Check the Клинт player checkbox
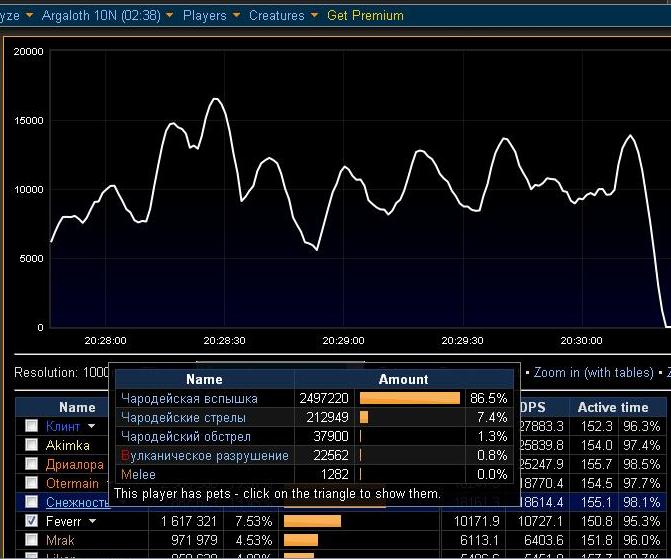Viewport: 671px width, 559px height. tap(31, 426)
